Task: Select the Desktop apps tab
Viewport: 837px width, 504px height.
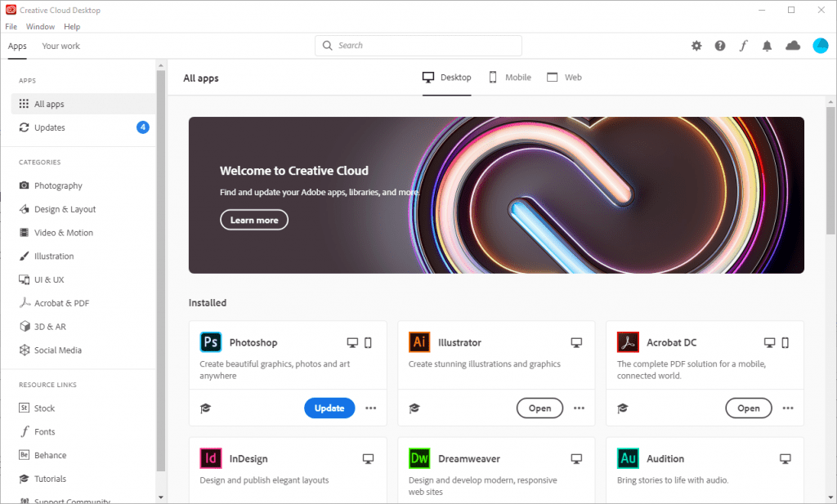Action: [447, 78]
